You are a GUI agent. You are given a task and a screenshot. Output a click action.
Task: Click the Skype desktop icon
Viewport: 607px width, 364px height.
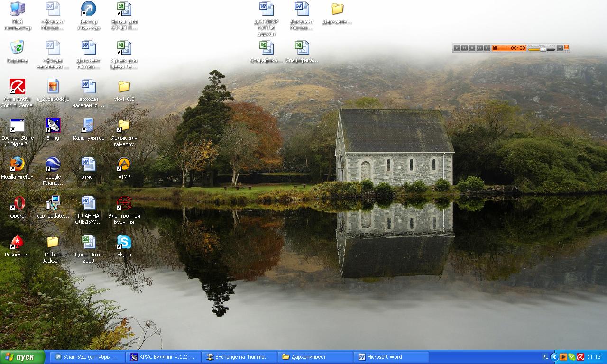[124, 242]
